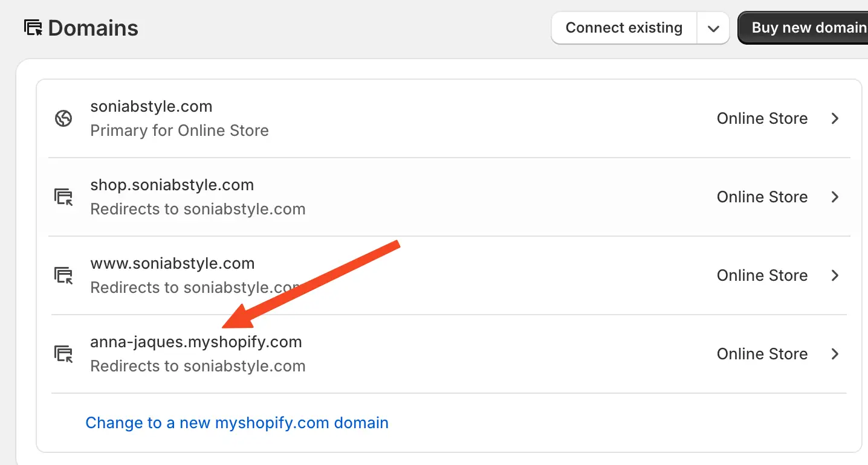Open the Connect existing options dropdown
The image size is (868, 465).
713,27
